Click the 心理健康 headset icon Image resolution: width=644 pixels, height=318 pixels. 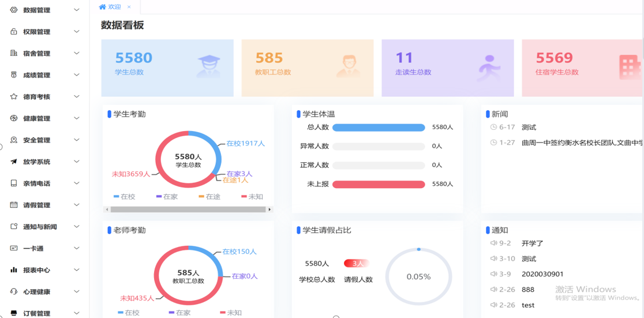[x=13, y=291]
